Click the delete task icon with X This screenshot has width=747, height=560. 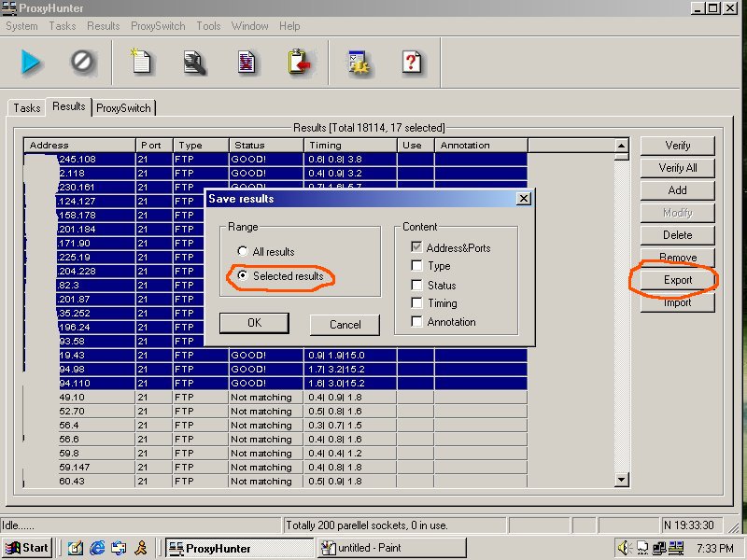click(x=246, y=63)
